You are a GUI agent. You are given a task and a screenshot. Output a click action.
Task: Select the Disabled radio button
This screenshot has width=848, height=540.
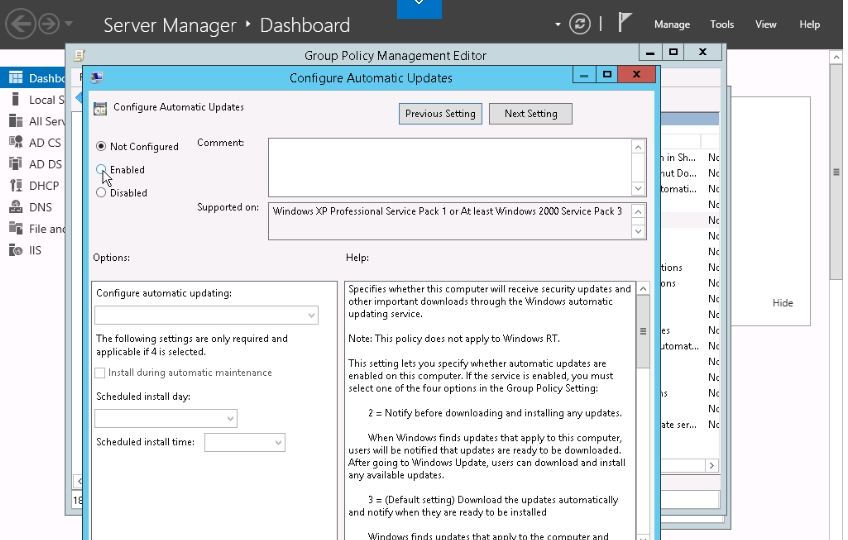tap(101, 193)
